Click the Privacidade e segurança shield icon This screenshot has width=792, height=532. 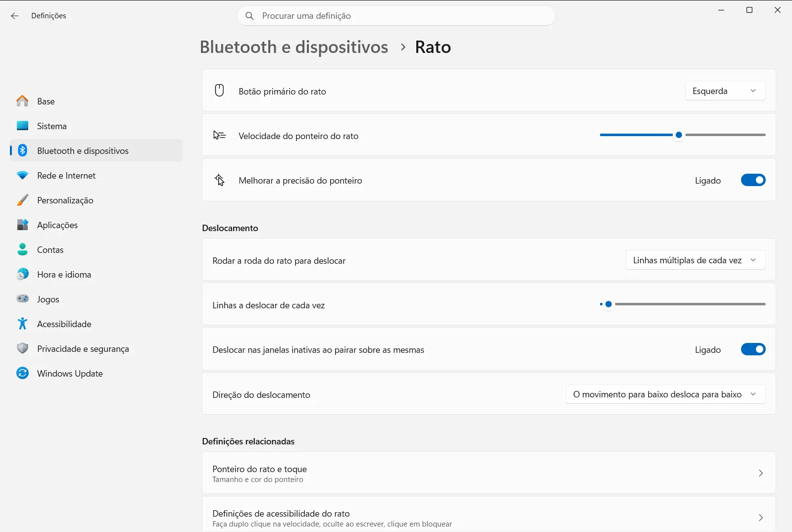[x=22, y=348]
